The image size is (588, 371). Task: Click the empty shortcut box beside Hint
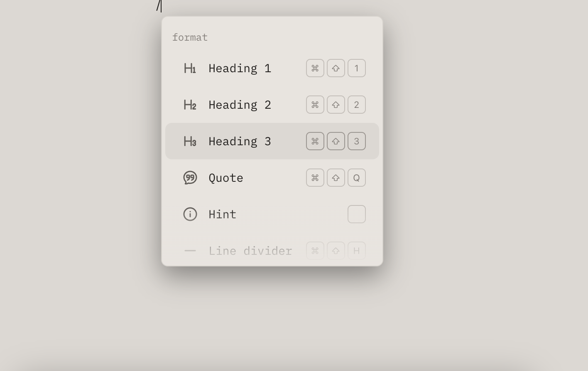coord(356,214)
